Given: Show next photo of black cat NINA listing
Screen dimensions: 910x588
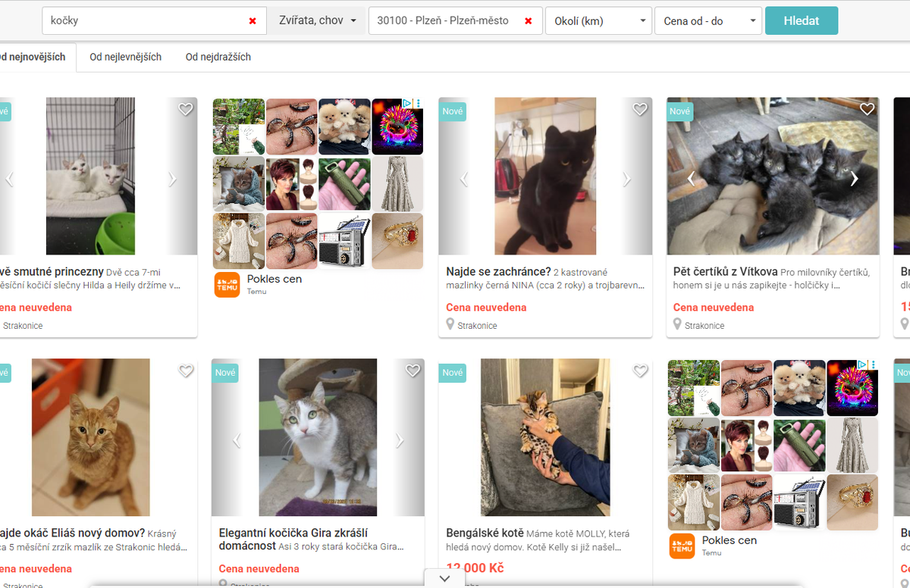Looking at the screenshot, I should click(626, 179).
